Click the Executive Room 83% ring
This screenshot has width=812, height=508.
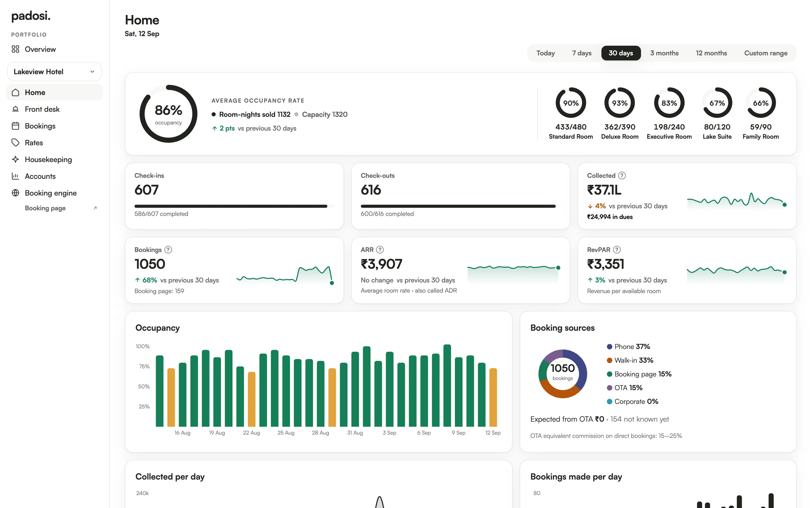point(669,103)
